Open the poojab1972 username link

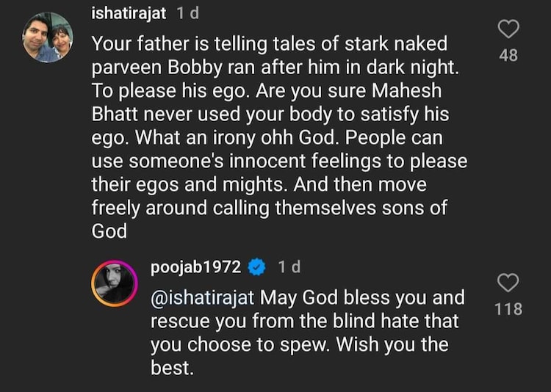point(195,268)
